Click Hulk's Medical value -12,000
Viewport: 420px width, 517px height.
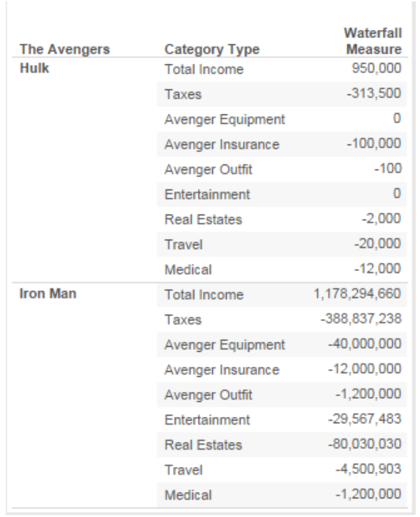(x=378, y=269)
